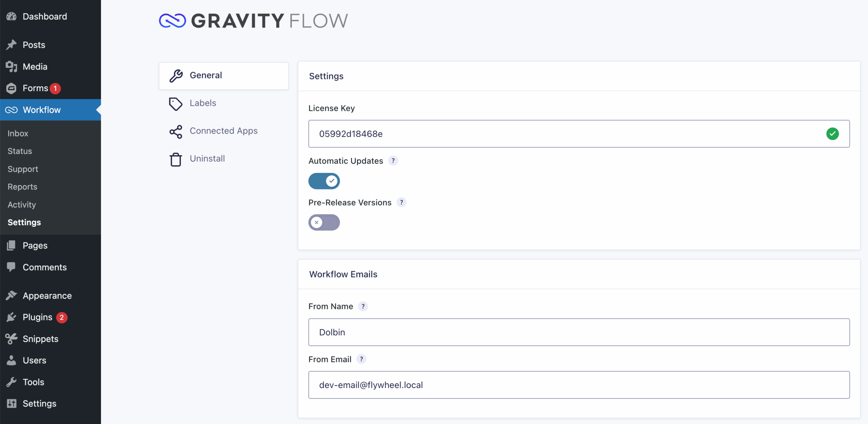This screenshot has width=868, height=424.
Task: Open the Uninstall settings tab
Action: (207, 159)
